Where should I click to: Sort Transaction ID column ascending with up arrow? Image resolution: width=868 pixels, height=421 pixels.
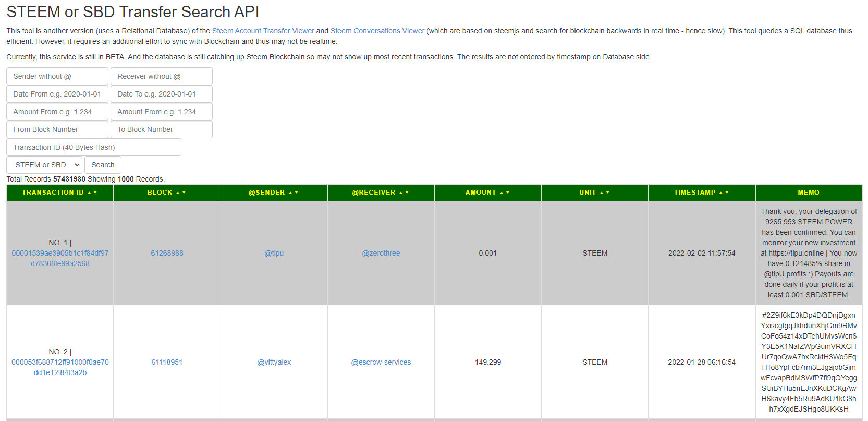click(90, 193)
